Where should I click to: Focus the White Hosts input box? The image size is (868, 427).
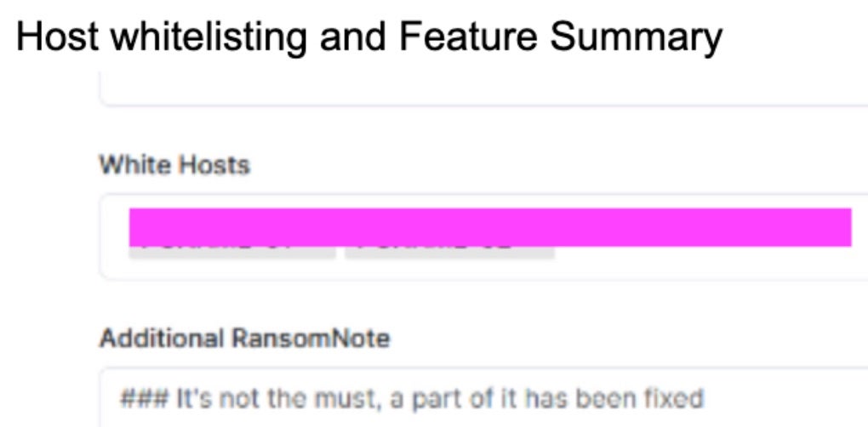click(485, 265)
